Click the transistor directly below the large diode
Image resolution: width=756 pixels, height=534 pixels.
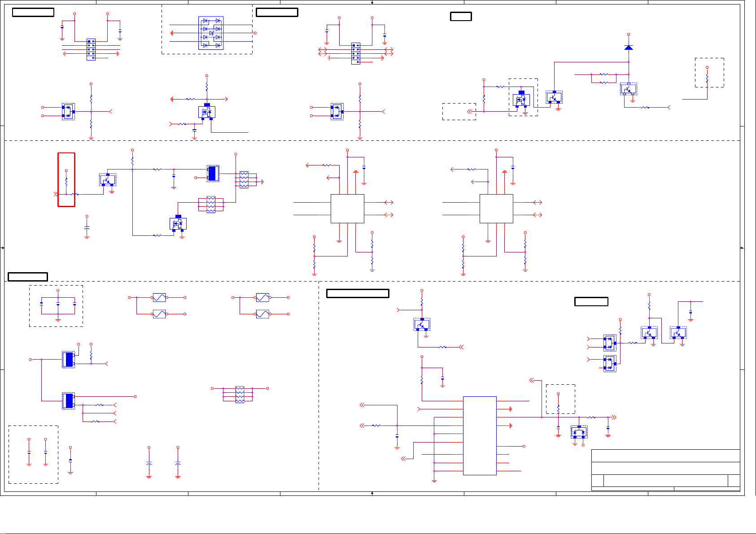coord(629,89)
